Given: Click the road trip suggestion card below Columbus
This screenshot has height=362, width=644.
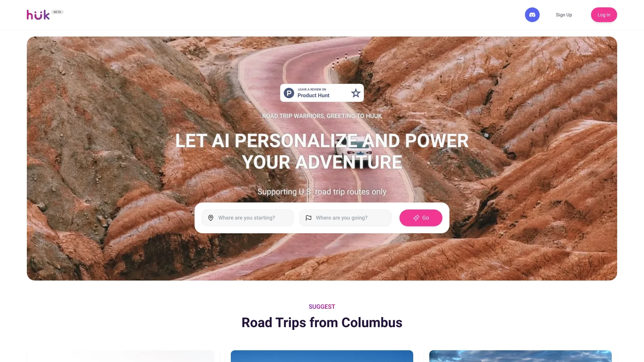Looking at the screenshot, I should [x=322, y=356].
